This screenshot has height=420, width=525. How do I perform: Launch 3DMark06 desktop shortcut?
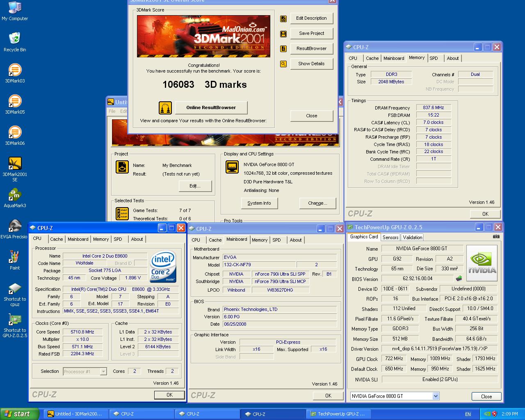pyautogui.click(x=15, y=135)
